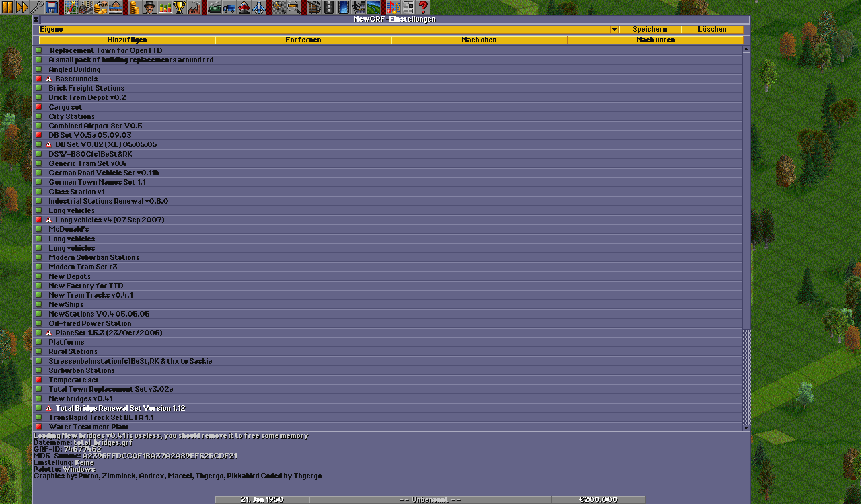Show the aircraft list airplane icon

click(259, 7)
